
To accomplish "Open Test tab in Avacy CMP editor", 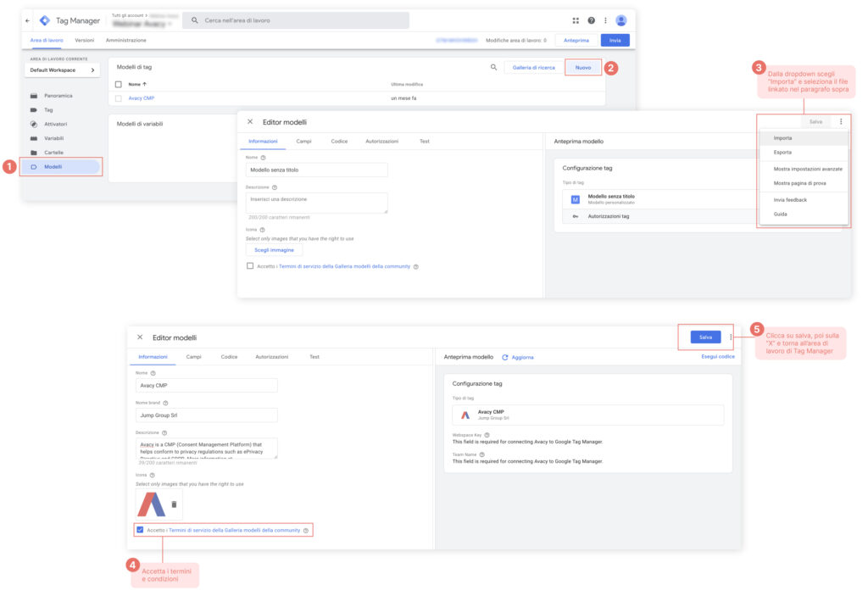I will point(314,357).
